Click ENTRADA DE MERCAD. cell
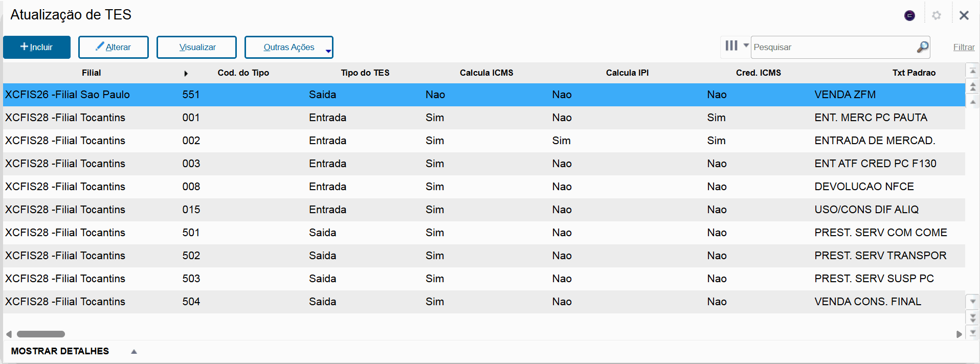 tap(875, 141)
